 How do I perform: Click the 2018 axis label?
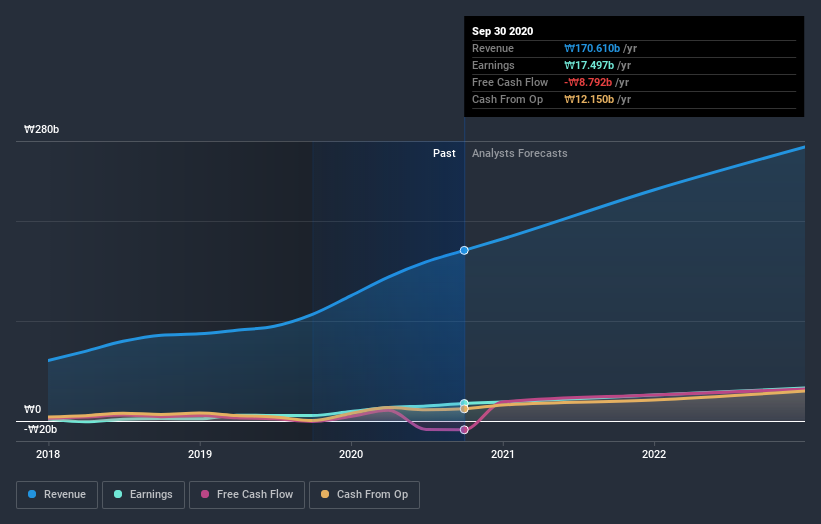[x=48, y=454]
